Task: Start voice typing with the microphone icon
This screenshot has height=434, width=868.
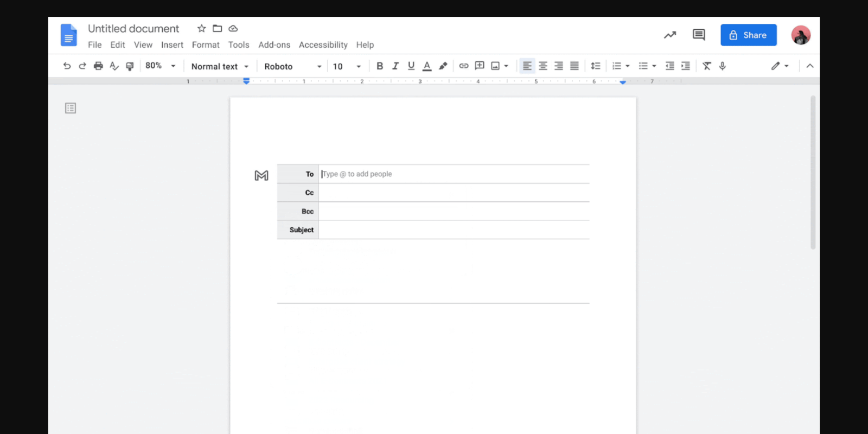Action: click(723, 66)
